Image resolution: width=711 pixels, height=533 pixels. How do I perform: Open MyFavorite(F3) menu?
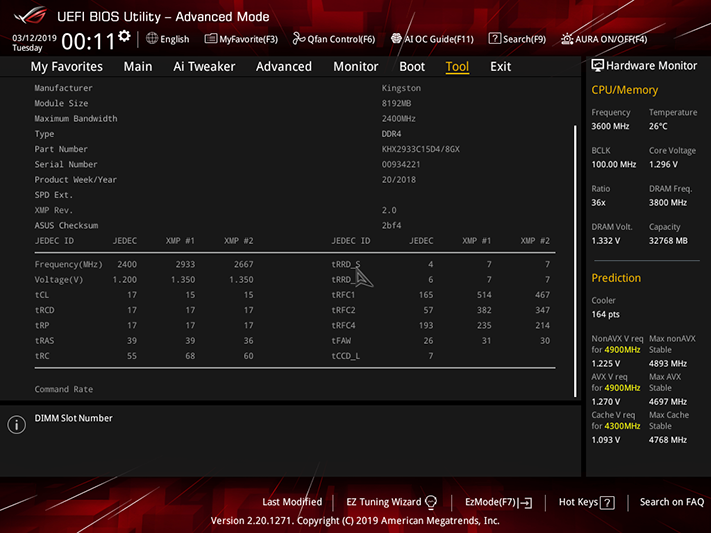pos(241,39)
